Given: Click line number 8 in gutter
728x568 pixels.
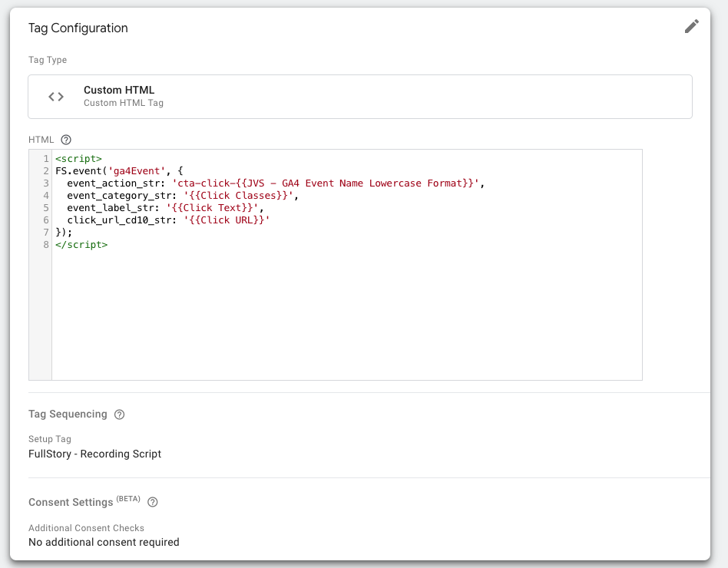Looking at the screenshot, I should click(x=46, y=245).
